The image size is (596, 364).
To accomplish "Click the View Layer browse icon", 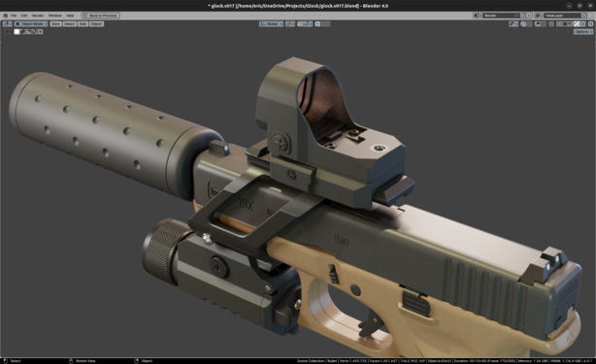I will 539,16.
